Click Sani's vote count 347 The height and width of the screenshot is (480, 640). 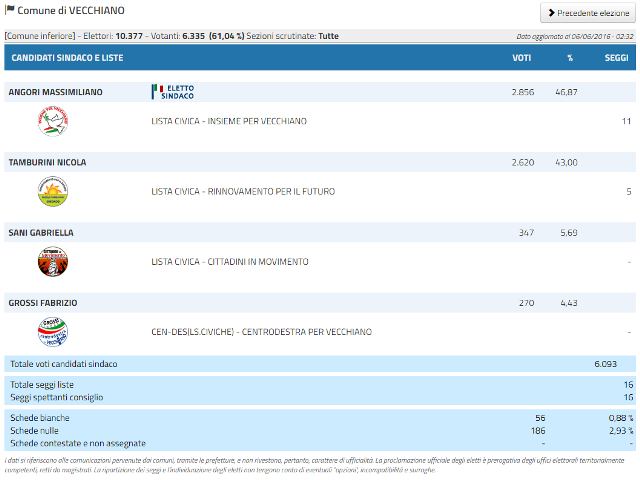tap(527, 233)
